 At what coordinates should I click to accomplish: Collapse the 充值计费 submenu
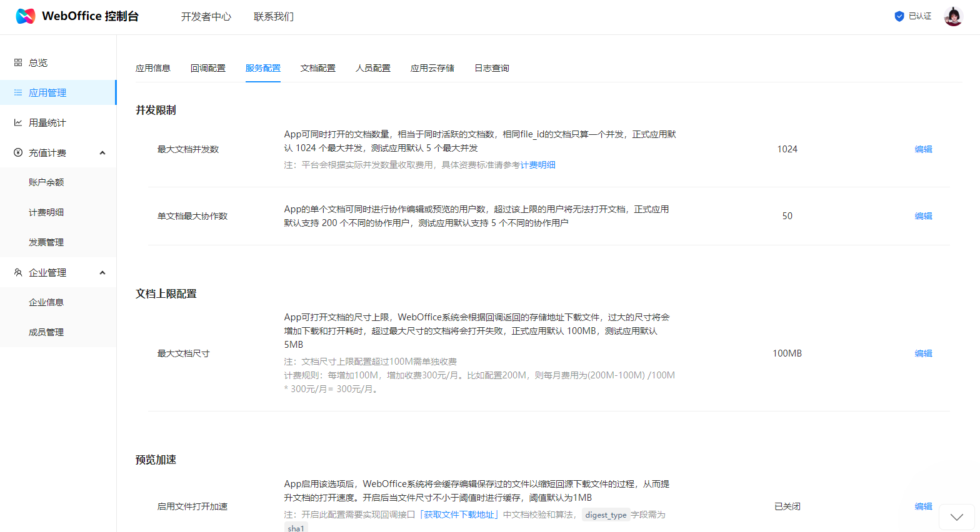coord(102,153)
